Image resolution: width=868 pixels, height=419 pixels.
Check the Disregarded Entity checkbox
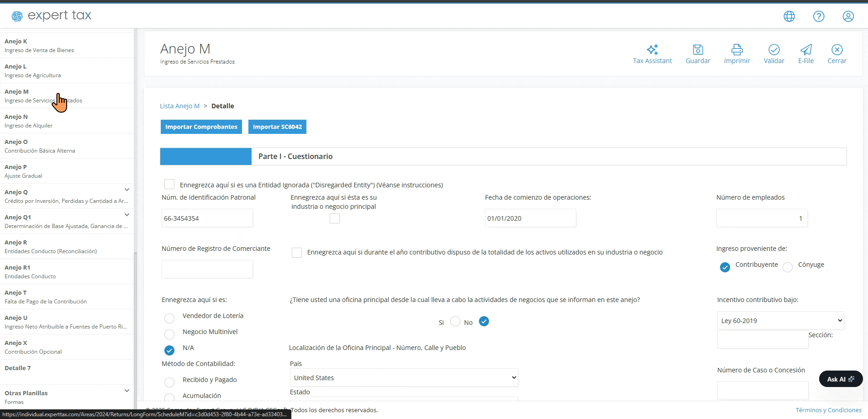169,184
